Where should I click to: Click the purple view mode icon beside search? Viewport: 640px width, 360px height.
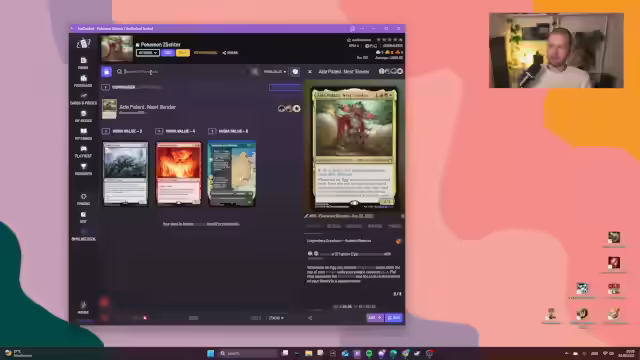[107, 71]
